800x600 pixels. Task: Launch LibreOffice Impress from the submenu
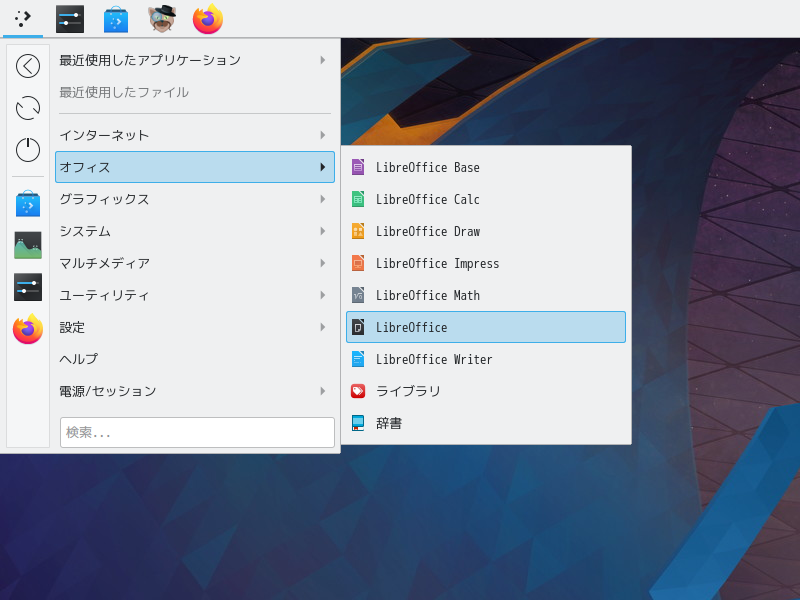pyautogui.click(x=486, y=263)
